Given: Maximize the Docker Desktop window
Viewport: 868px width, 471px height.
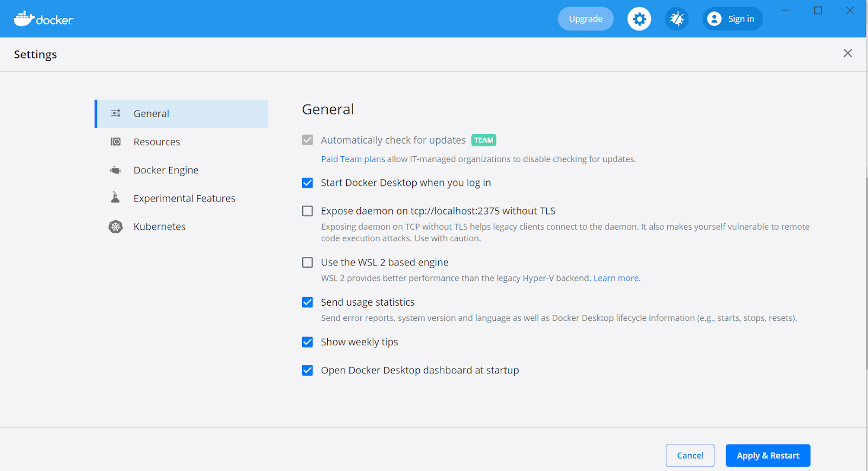Looking at the screenshot, I should 818,10.
